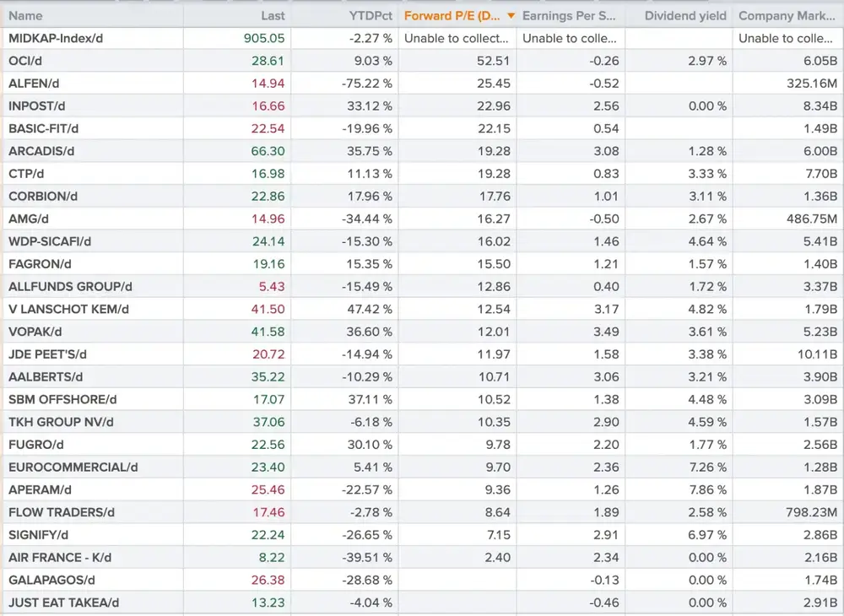Select the WDP-SICAFI/d row name
844x616 pixels.
point(50,241)
